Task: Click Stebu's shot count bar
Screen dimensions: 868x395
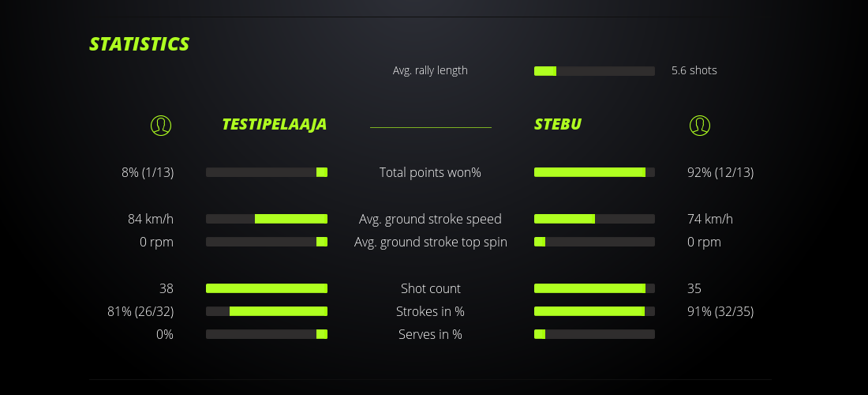Action: [594, 288]
